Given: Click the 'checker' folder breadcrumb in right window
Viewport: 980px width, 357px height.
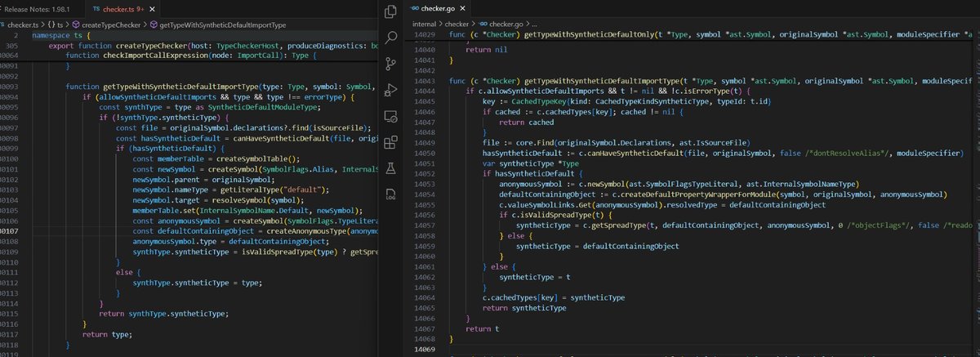Looking at the screenshot, I should [x=457, y=25].
